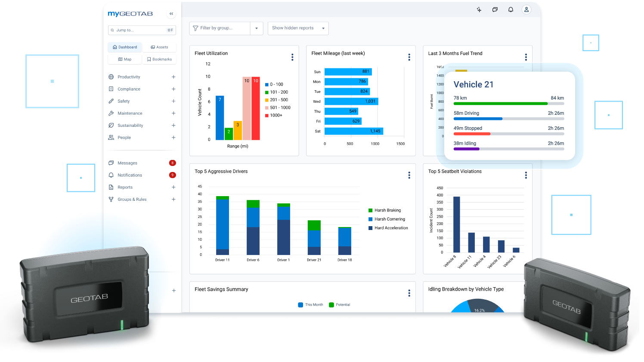
Task: Open Top 5 Seatbelt Violations options menu
Action: [526, 175]
